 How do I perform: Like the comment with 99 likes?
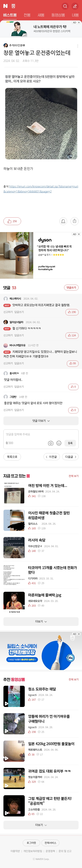pos(72,363)
